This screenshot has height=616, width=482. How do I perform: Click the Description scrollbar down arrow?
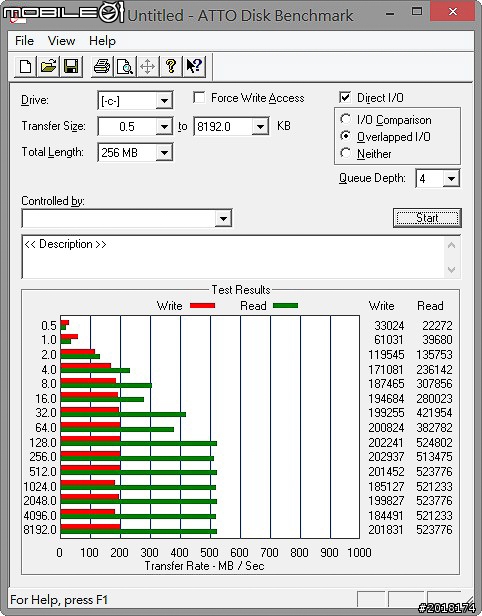(x=451, y=270)
